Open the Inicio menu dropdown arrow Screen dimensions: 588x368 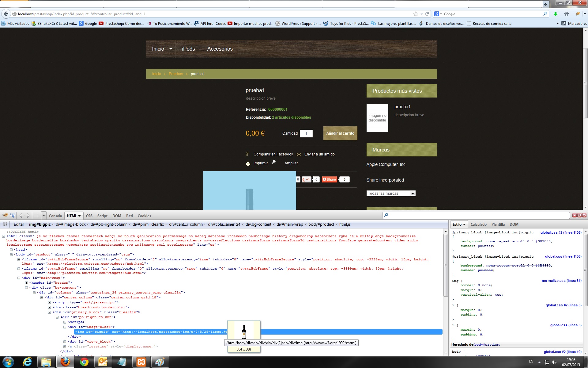click(x=171, y=49)
